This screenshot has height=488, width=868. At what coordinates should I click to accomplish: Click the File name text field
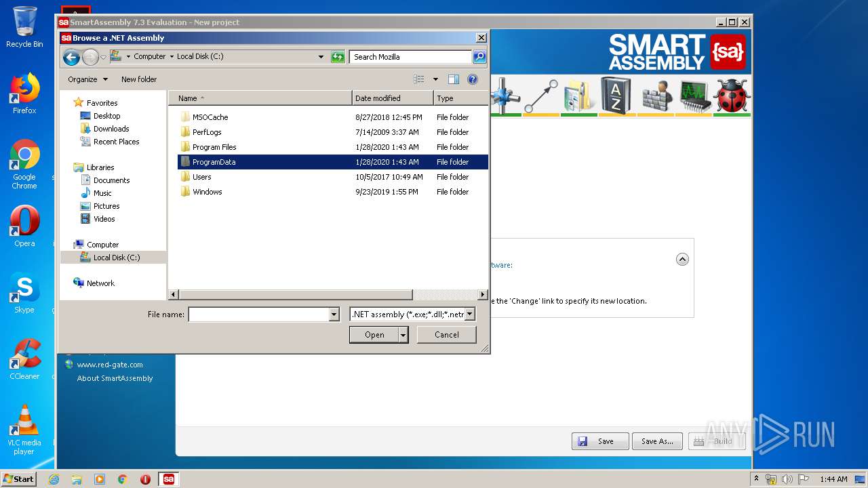point(258,314)
